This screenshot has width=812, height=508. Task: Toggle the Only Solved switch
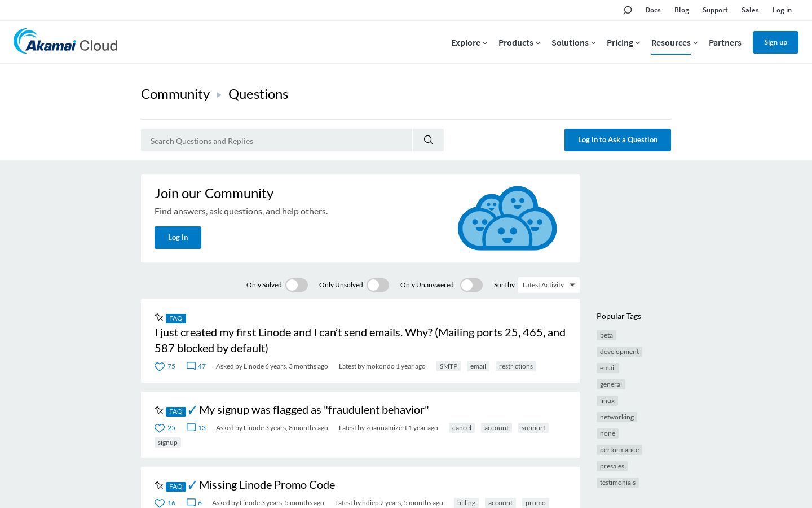(x=297, y=285)
